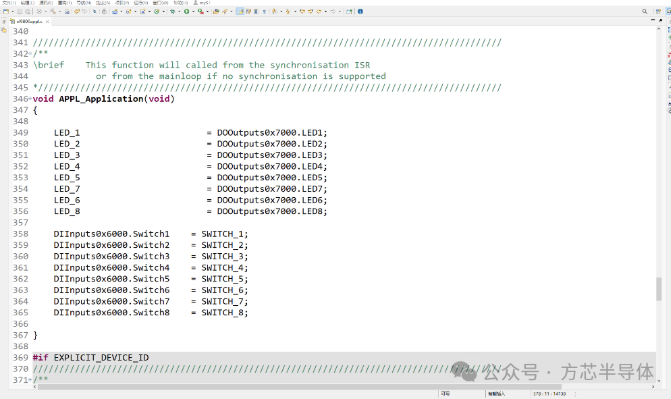Screen dimensions: 671x399
Task: Open dropdown arrow next to Build hammer
Action: pos(60,12)
